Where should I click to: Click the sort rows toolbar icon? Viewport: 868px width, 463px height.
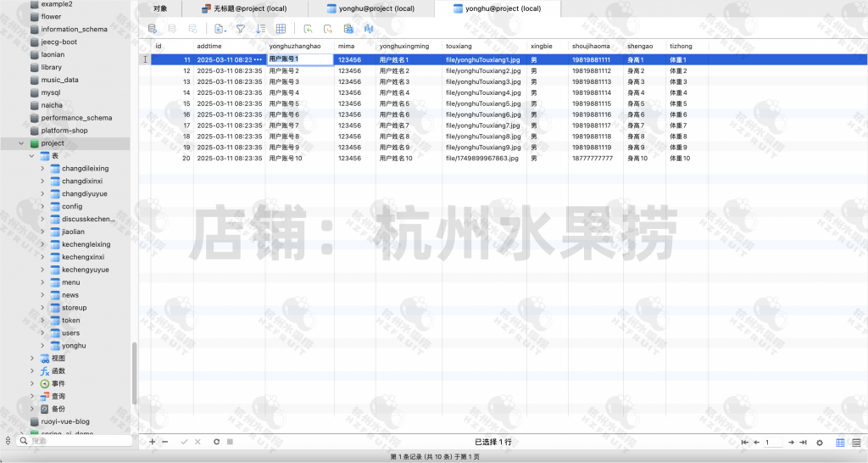[260, 29]
